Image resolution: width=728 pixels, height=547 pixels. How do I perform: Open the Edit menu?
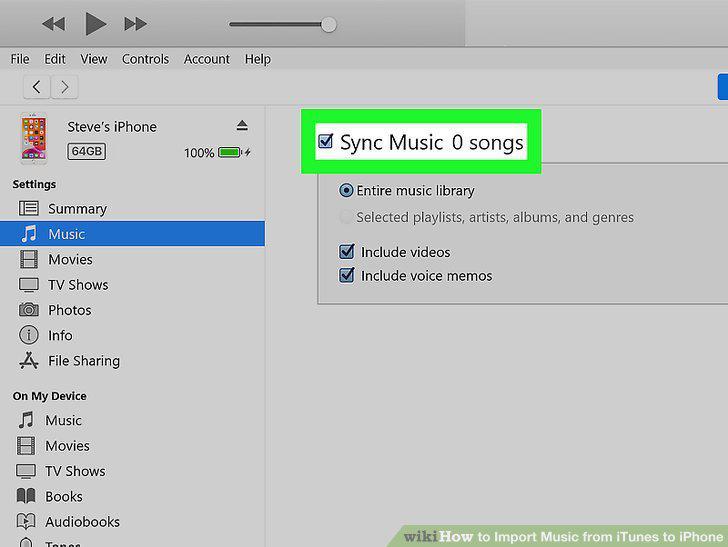click(55, 59)
